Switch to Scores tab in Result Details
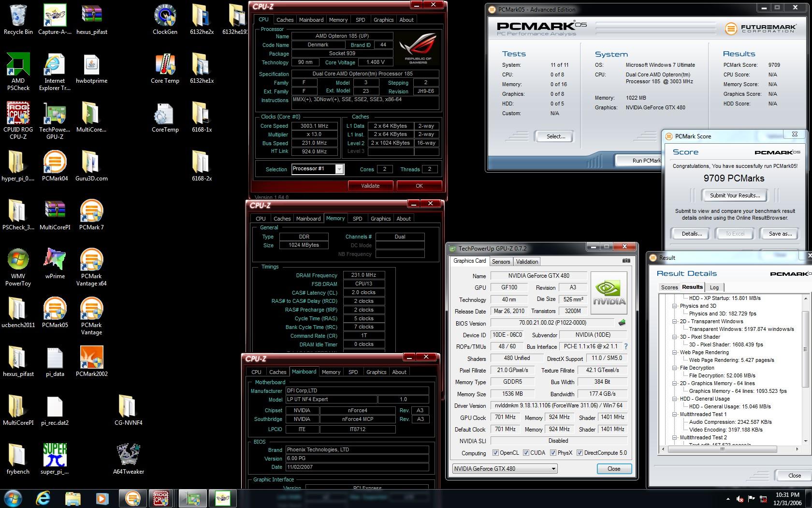 pyautogui.click(x=669, y=287)
